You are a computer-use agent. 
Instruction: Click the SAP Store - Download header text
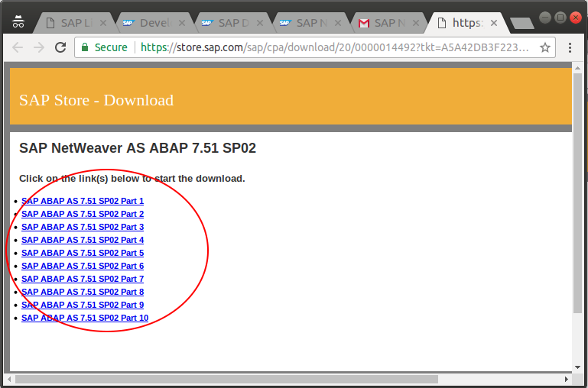pos(96,100)
